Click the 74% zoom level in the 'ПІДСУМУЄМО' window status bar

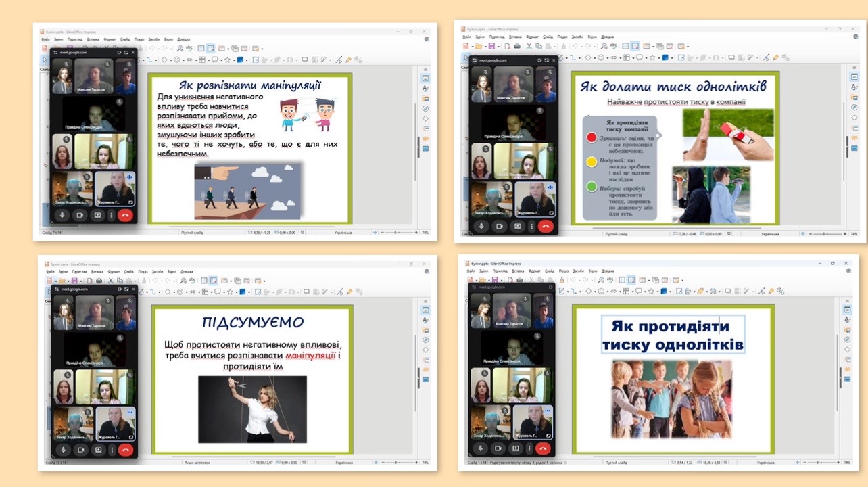(x=425, y=463)
